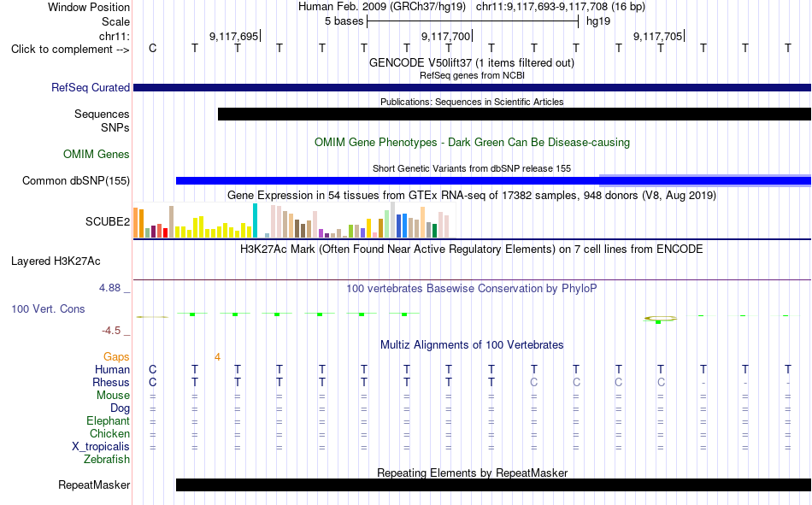Select the Mouse species row label
Image resolution: width=812 pixels, height=505 pixels.
tap(113, 395)
